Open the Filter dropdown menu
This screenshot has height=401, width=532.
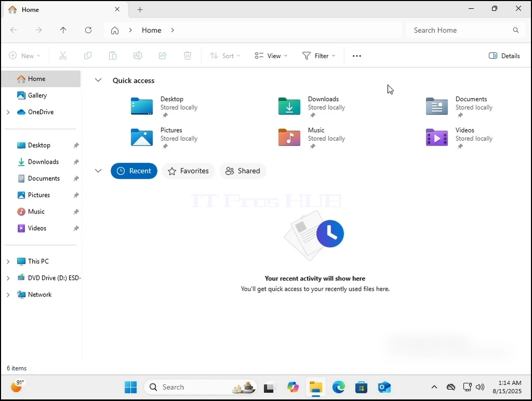click(x=319, y=56)
